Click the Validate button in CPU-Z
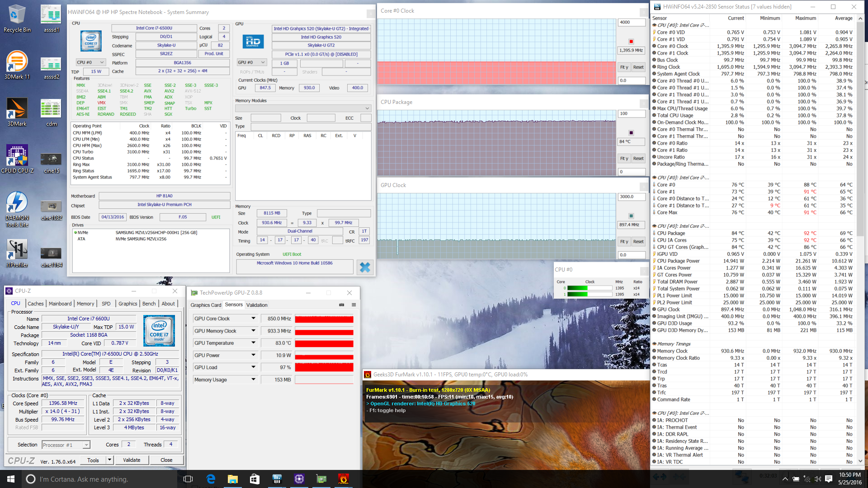The width and height of the screenshot is (868, 488). 132,460
